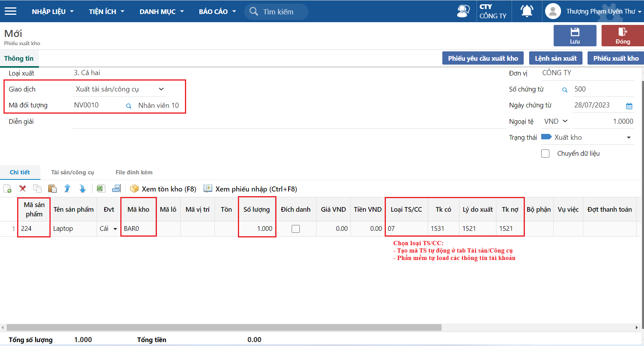Image resolution: width=644 pixels, height=346 pixels.
Task: Export grid using the Excel icon
Action: [x=100, y=189]
